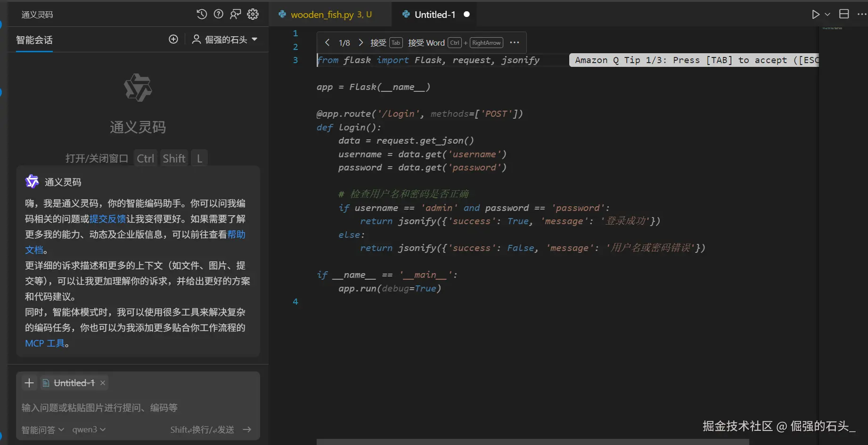
Task: Show the previous inline suggestion
Action: click(x=327, y=43)
